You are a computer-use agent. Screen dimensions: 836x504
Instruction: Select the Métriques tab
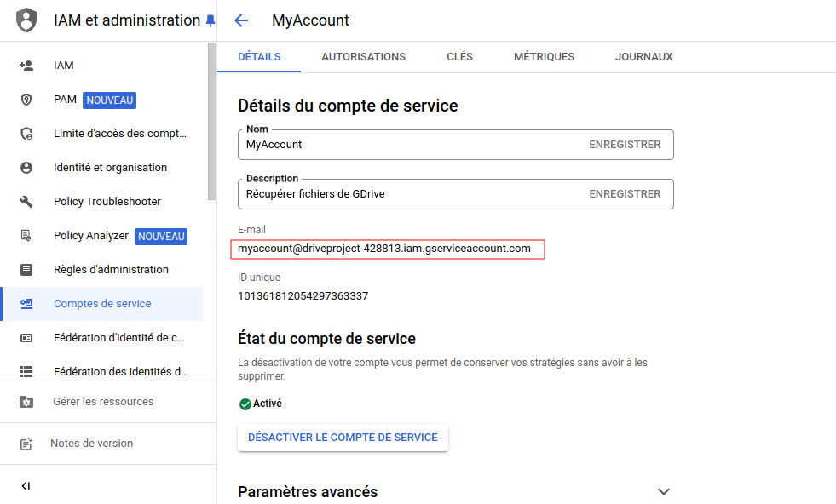pyautogui.click(x=544, y=57)
